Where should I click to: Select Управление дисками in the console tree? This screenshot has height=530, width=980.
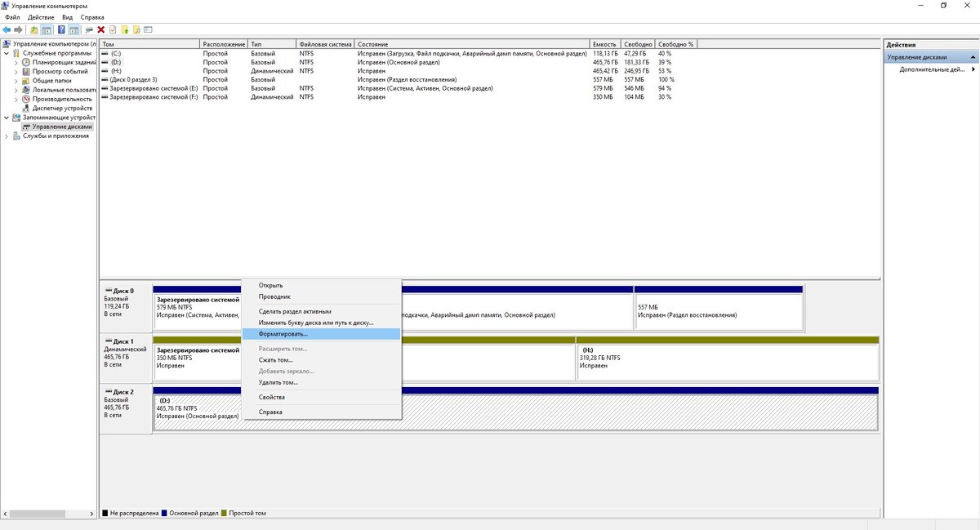click(58, 127)
